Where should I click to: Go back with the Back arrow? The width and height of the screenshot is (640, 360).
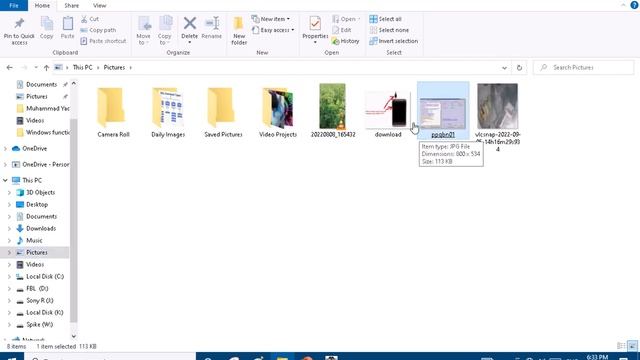click(9, 67)
